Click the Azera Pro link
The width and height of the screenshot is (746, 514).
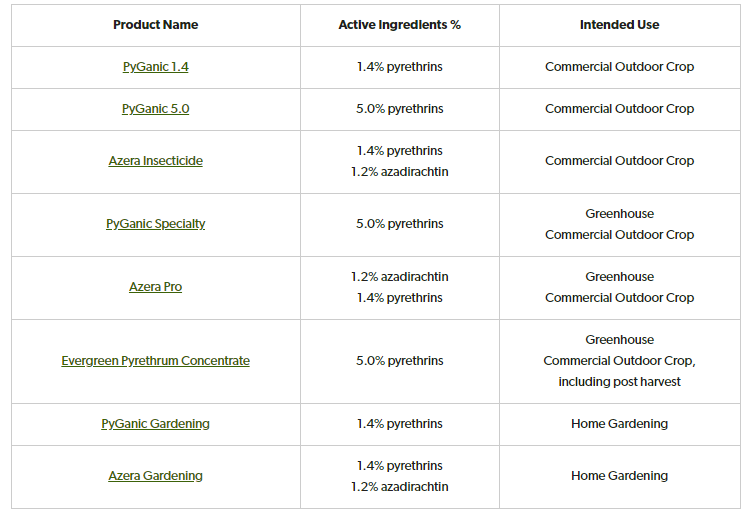(155, 287)
